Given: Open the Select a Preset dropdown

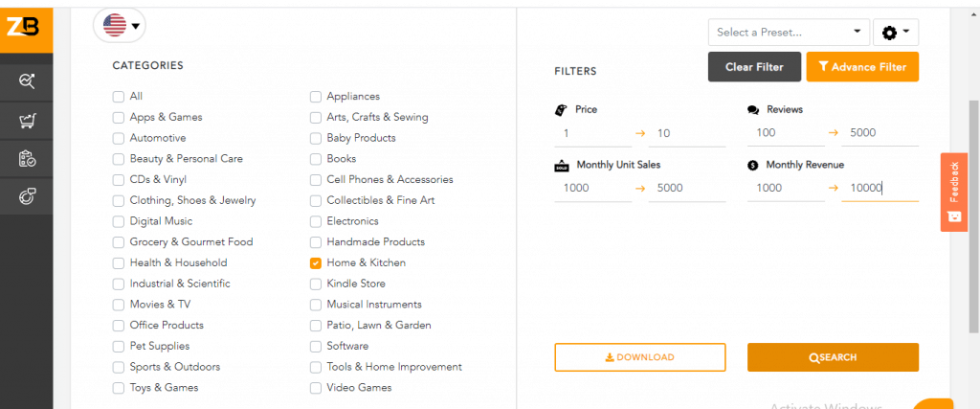Looking at the screenshot, I should [789, 33].
